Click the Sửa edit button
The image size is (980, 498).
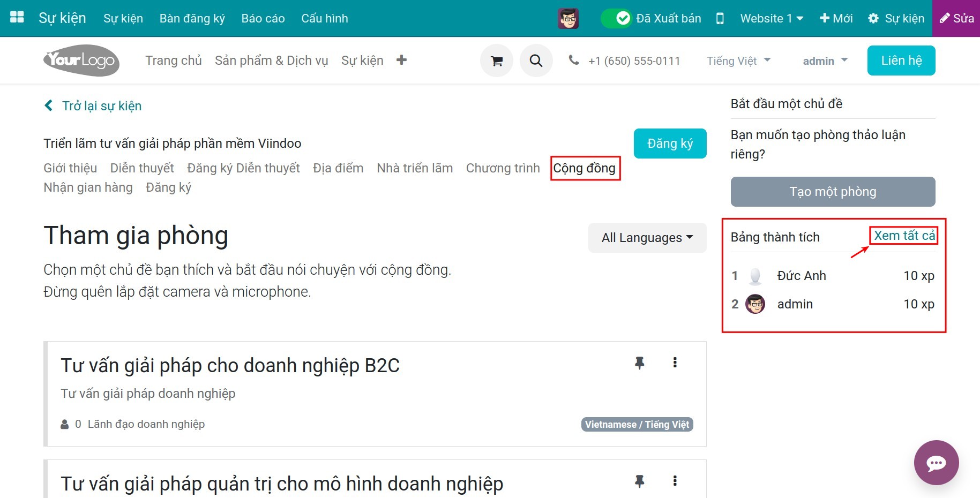956,18
